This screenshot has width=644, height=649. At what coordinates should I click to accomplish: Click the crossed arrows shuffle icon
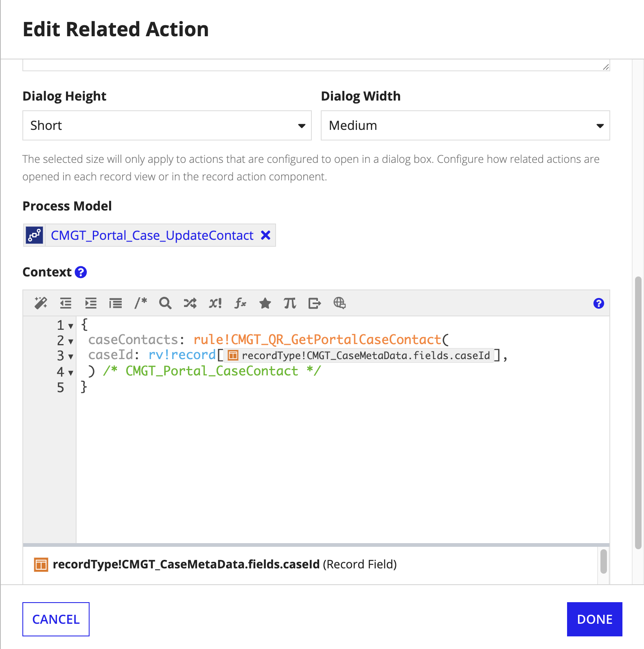point(190,303)
